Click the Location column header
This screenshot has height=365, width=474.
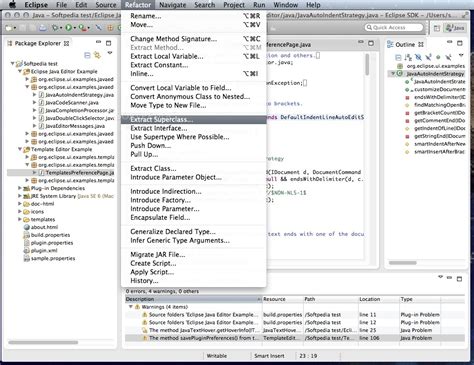379,299
